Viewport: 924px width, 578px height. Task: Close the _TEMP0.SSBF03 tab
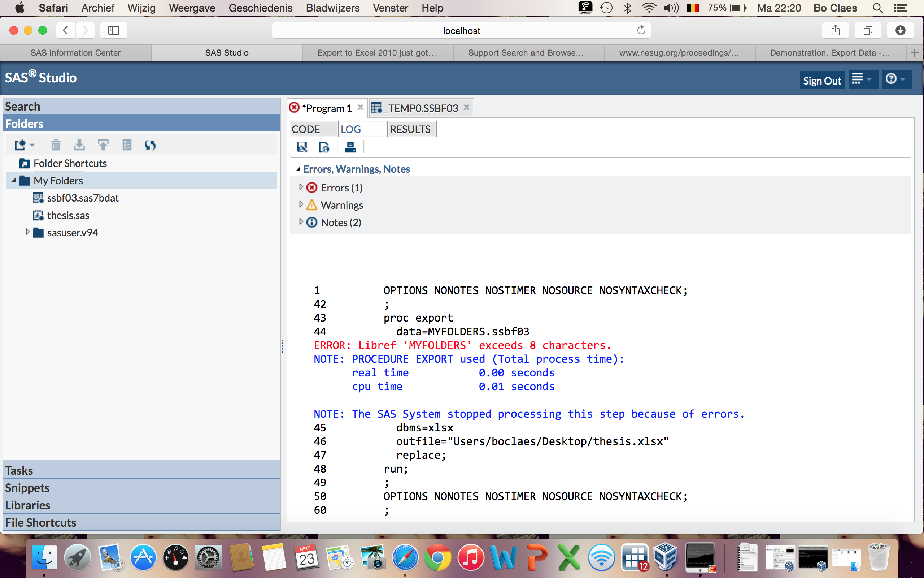(x=466, y=107)
